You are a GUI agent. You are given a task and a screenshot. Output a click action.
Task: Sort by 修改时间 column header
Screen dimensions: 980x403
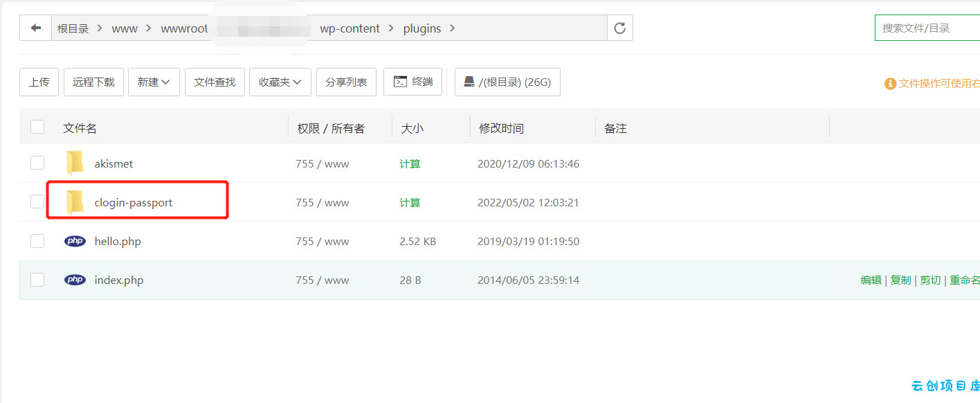coord(502,128)
